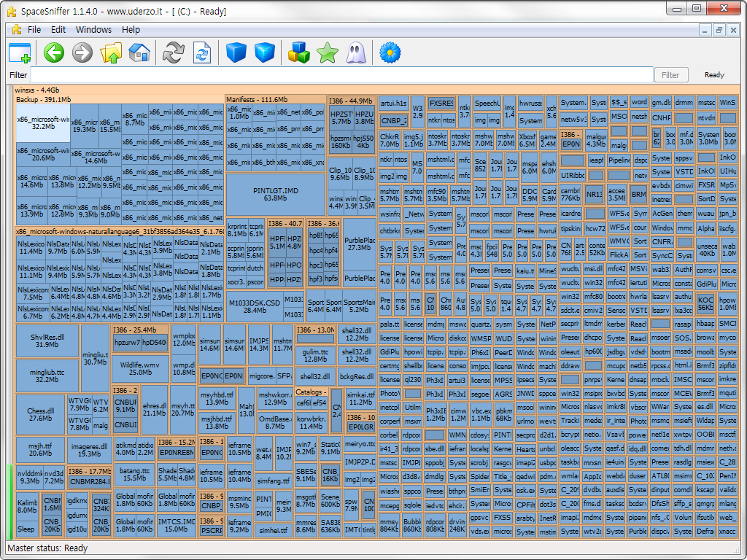Select the msjh.ttf 20.6Mb block
Image resolution: width=747 pixels, height=560 pixels.
pos(40,449)
